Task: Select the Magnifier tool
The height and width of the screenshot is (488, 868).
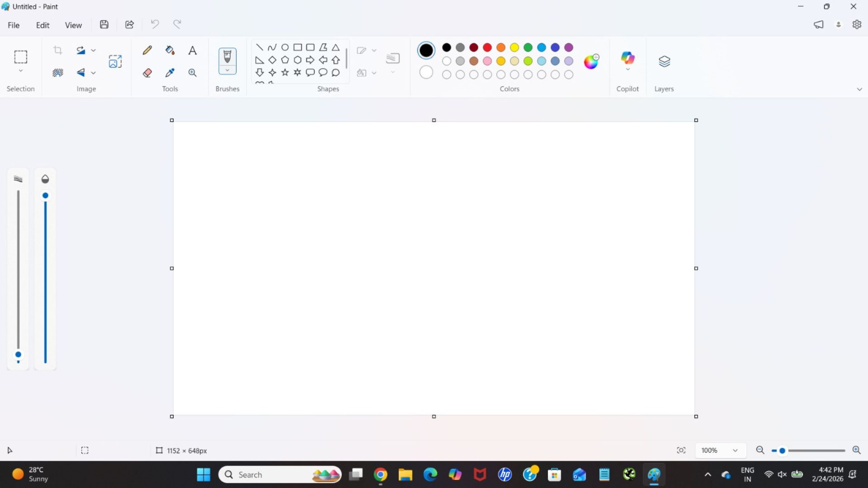Action: [x=192, y=72]
